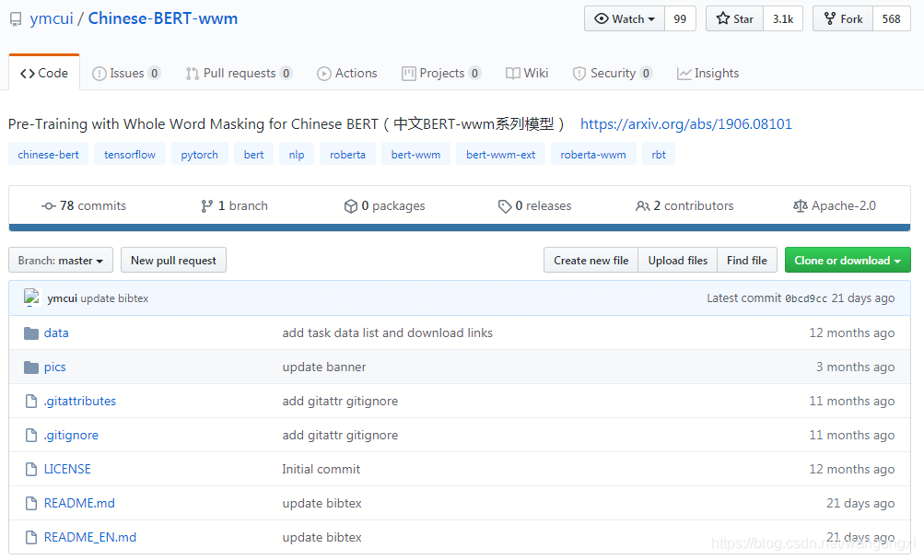Open the 'Initial commit' commit message
924x560 pixels.
tap(321, 469)
